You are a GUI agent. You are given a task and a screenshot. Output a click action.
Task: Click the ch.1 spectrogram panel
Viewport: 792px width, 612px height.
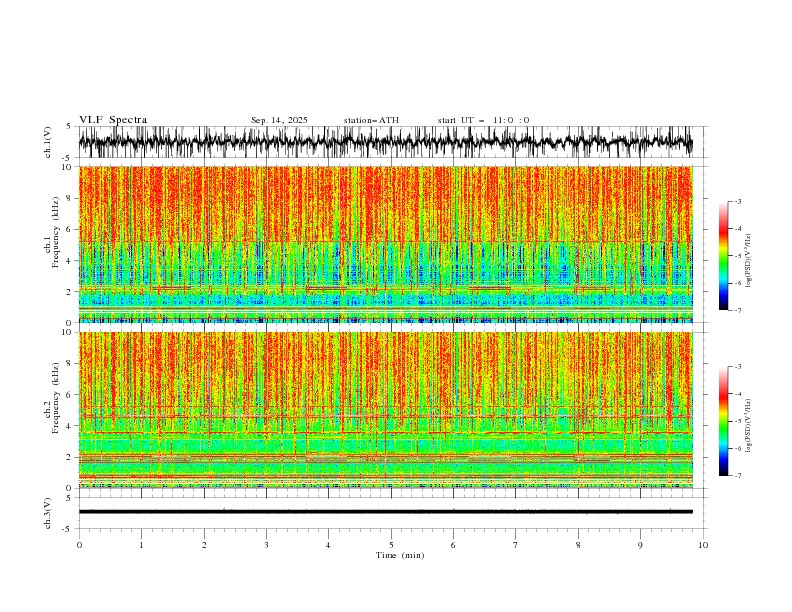(x=386, y=244)
